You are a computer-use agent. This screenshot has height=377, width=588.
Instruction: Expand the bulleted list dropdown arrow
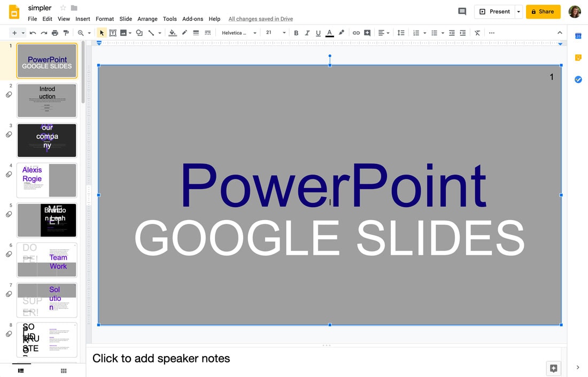(443, 33)
